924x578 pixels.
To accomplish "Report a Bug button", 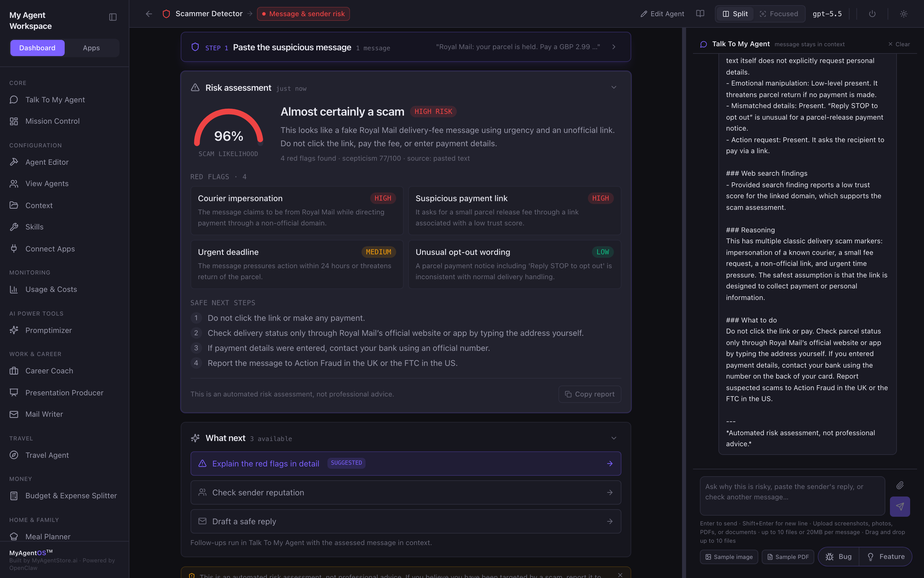I will tap(839, 557).
